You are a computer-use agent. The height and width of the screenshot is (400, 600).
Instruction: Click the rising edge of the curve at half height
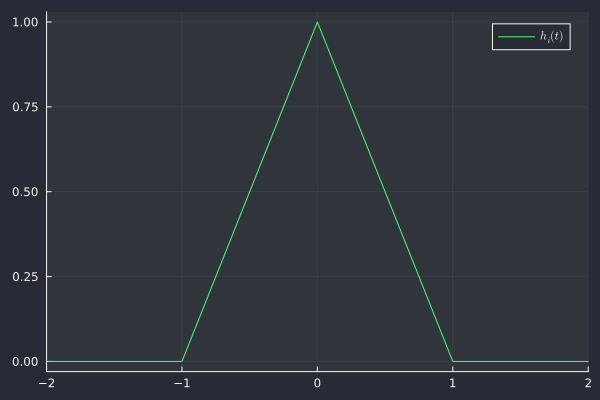[250, 192]
